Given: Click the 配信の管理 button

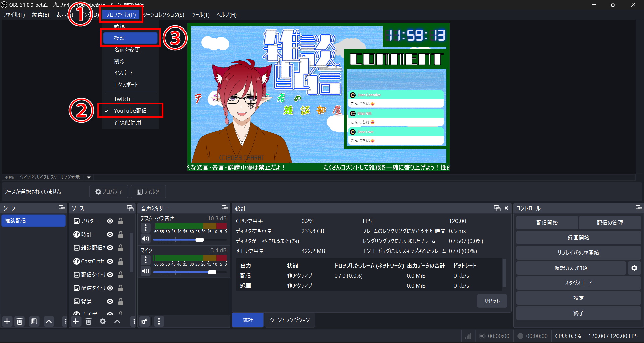Looking at the screenshot, I should click(610, 223).
